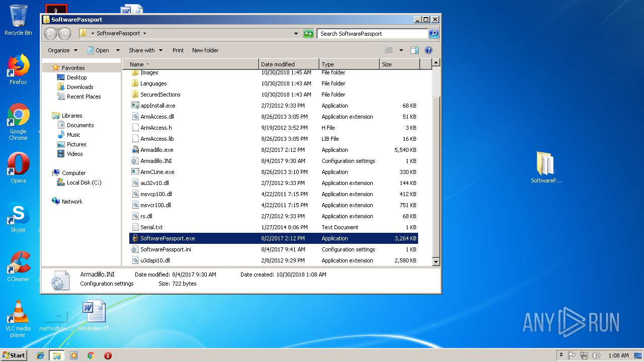Select the appInstall.exe file
644x362 pixels.
pos(274,106)
